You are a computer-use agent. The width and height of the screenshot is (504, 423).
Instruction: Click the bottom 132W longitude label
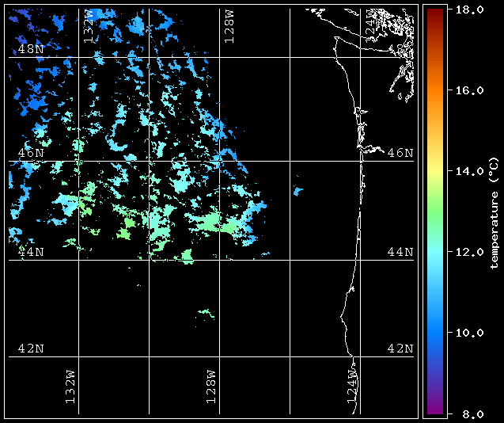(70, 387)
